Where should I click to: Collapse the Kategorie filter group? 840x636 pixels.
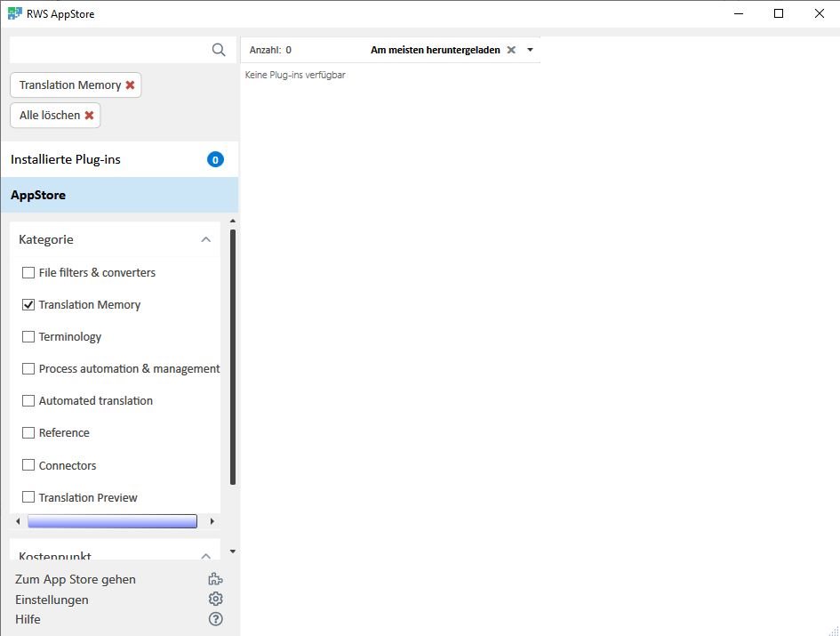[205, 239]
